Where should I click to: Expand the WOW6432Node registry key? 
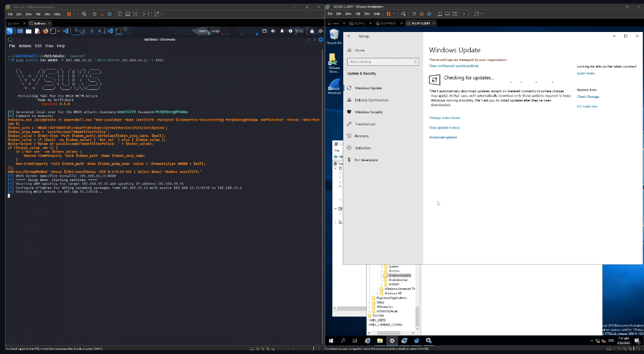[369, 312]
